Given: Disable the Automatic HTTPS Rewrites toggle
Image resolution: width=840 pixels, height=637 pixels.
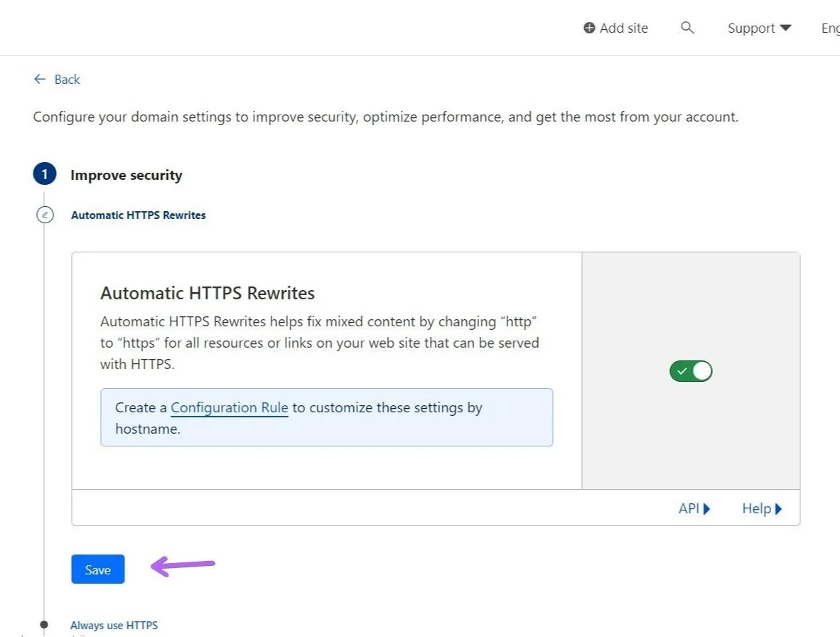Looking at the screenshot, I should tap(691, 370).
